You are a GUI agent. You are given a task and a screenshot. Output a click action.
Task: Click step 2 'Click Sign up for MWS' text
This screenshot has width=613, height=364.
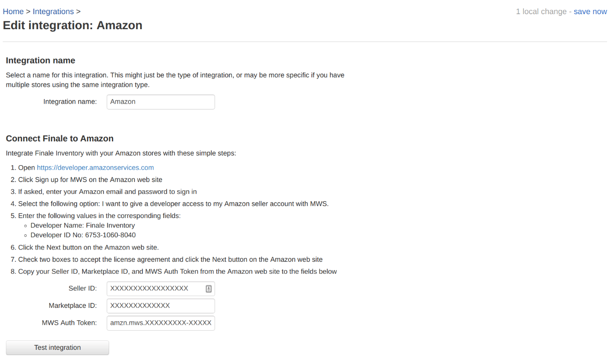coord(90,180)
